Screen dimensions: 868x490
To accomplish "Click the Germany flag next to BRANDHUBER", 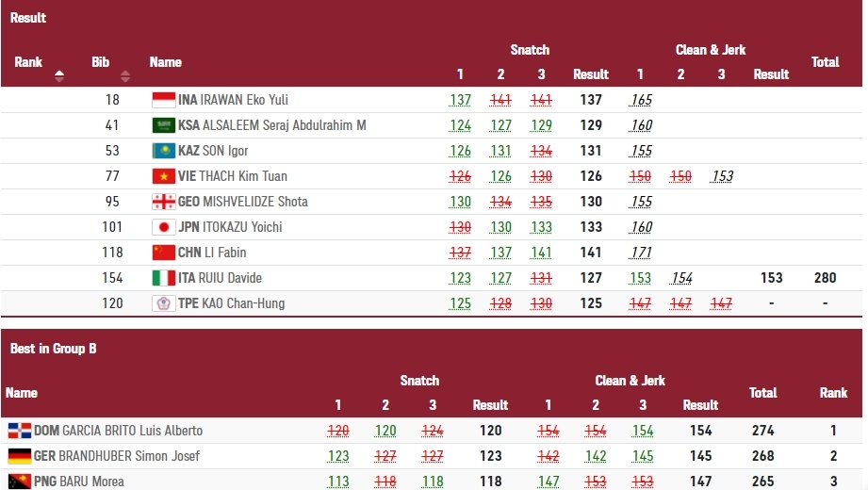I will (x=20, y=456).
